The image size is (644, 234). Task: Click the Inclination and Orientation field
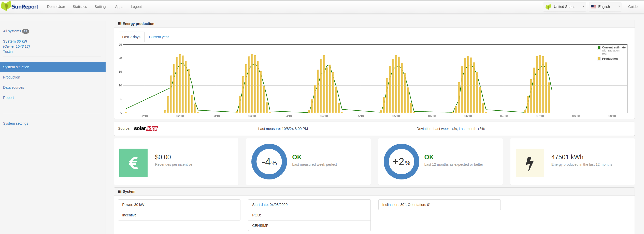tap(439, 205)
